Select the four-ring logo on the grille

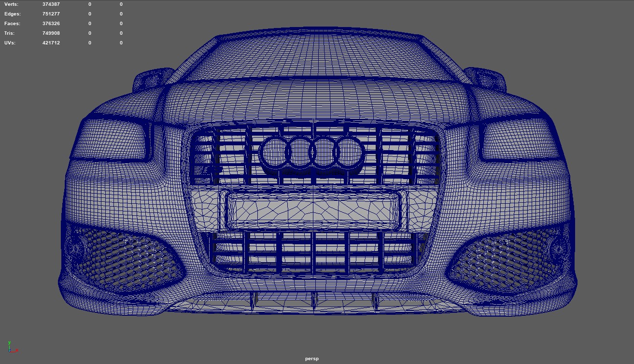click(x=311, y=153)
